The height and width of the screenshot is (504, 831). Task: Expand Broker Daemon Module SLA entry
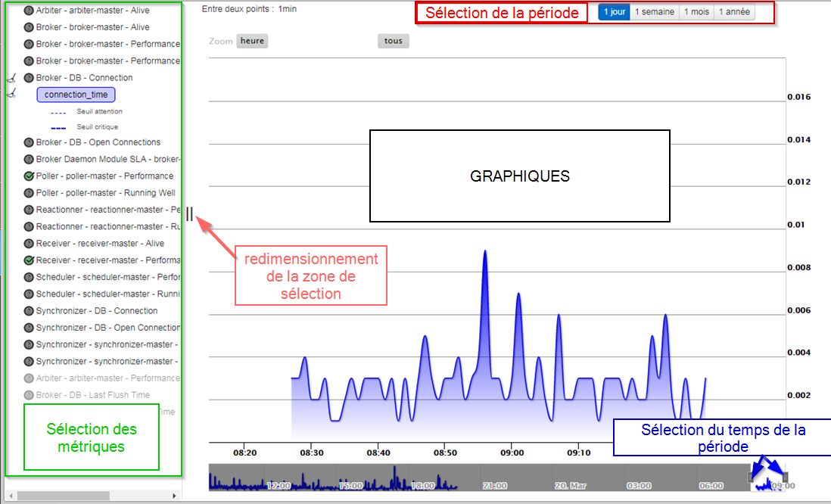pos(107,159)
